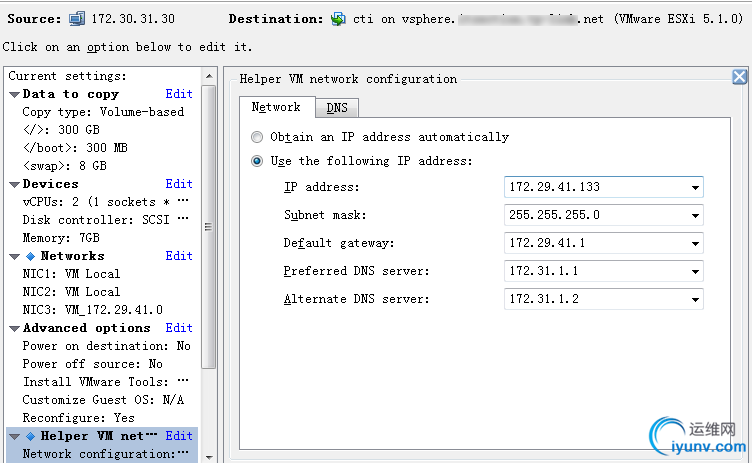The image size is (752, 463).
Task: Open the Default gateway dropdown arrow
Action: [695, 244]
